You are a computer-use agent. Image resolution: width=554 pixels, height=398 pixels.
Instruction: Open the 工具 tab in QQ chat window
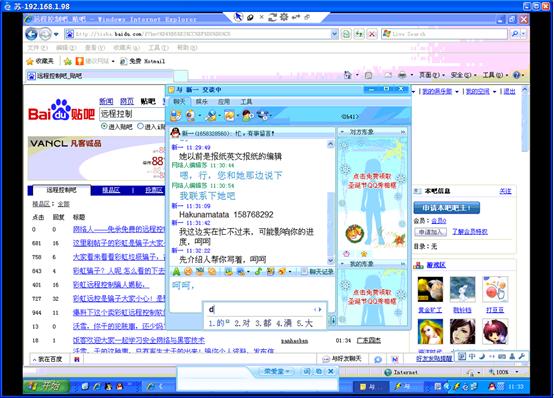(x=246, y=102)
